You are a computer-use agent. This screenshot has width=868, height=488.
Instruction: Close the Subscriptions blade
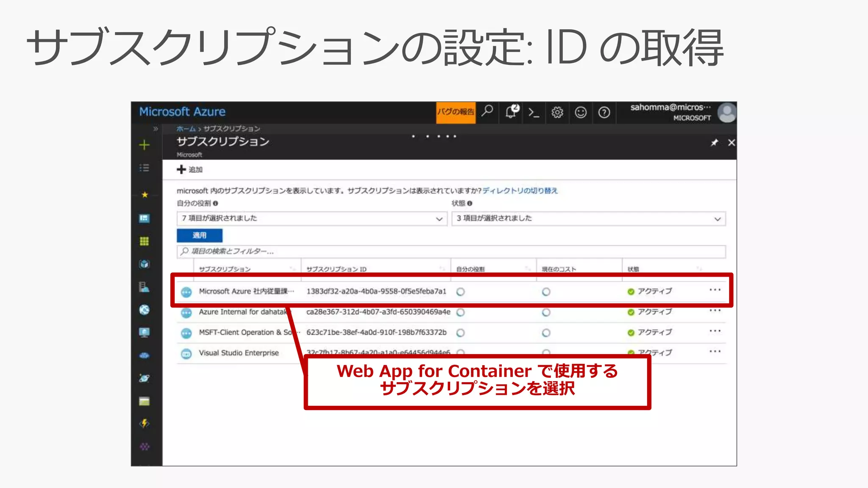tap(732, 143)
